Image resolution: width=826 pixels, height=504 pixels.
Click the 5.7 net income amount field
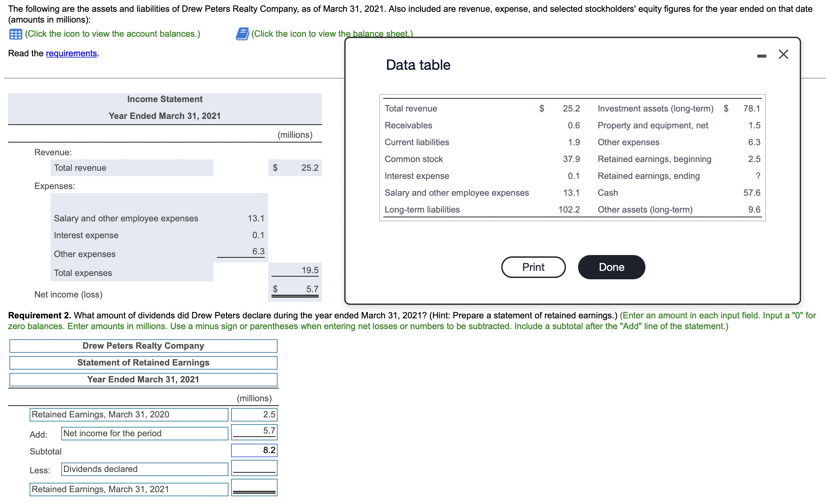pos(254,432)
